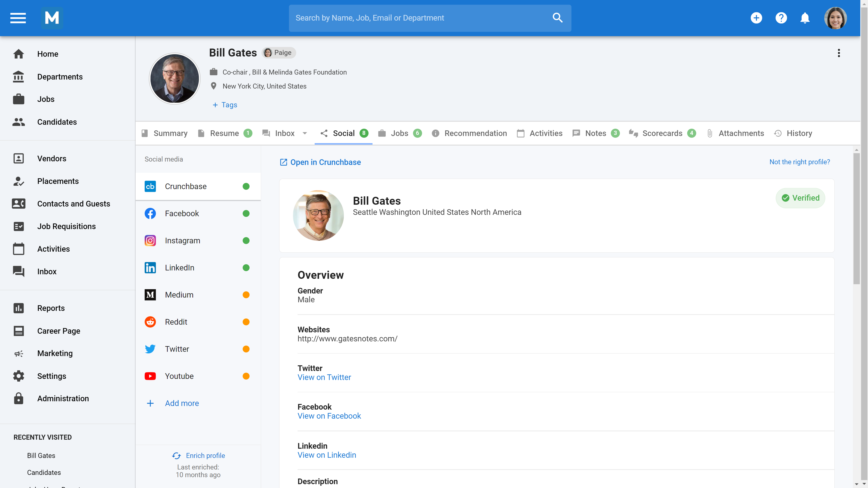
Task: Open the hamburger menu icon
Action: click(18, 18)
